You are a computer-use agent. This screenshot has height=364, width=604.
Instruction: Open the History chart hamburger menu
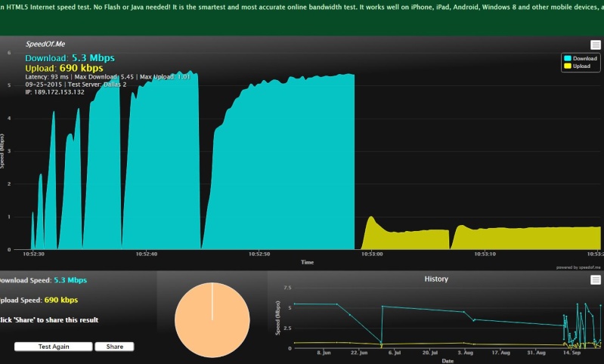(x=596, y=279)
